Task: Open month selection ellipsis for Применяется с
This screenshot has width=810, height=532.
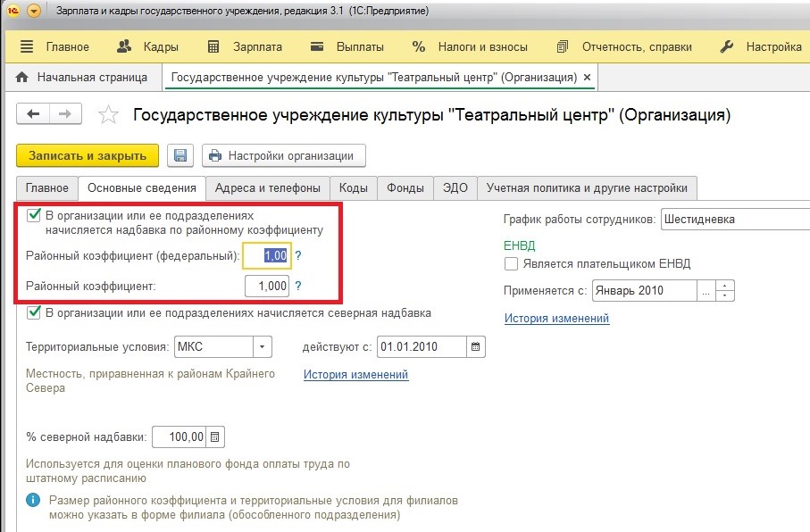Action: (706, 290)
